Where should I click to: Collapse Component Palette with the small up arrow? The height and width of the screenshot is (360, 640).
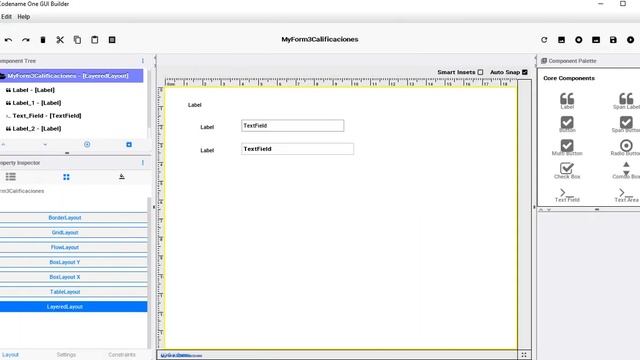coord(541,210)
